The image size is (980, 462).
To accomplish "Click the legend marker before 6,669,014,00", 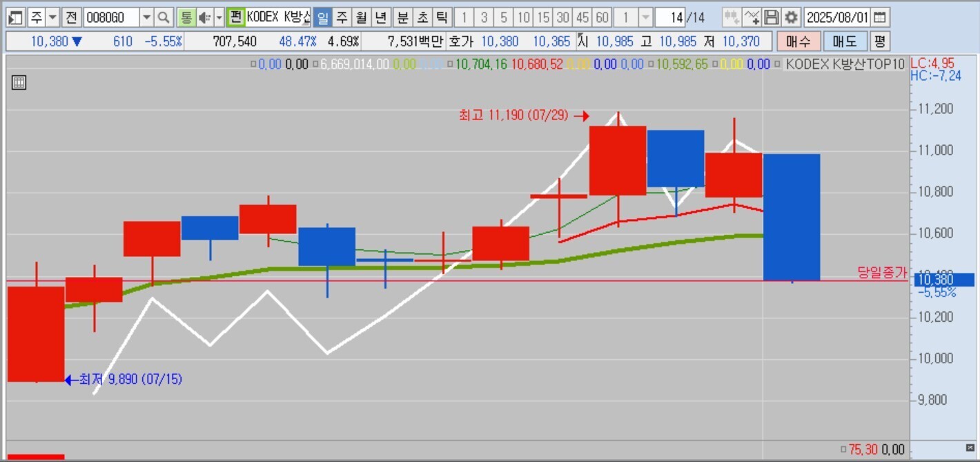I will tap(315, 65).
